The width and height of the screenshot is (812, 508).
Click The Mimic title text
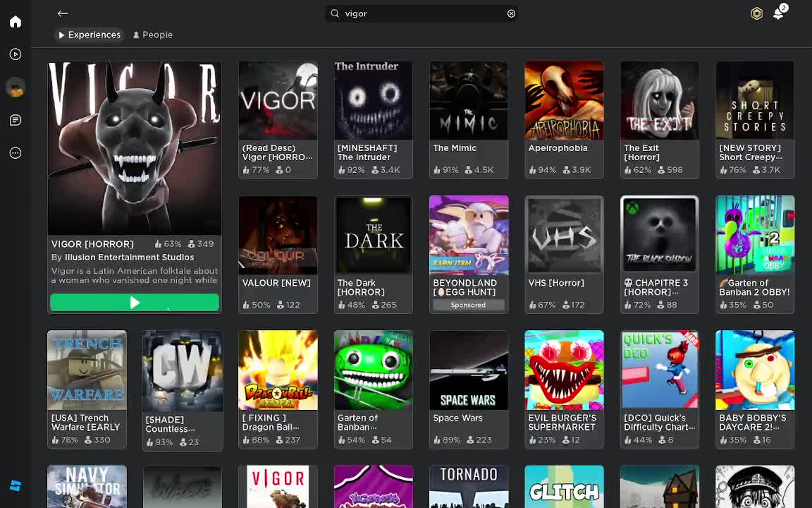(x=455, y=148)
